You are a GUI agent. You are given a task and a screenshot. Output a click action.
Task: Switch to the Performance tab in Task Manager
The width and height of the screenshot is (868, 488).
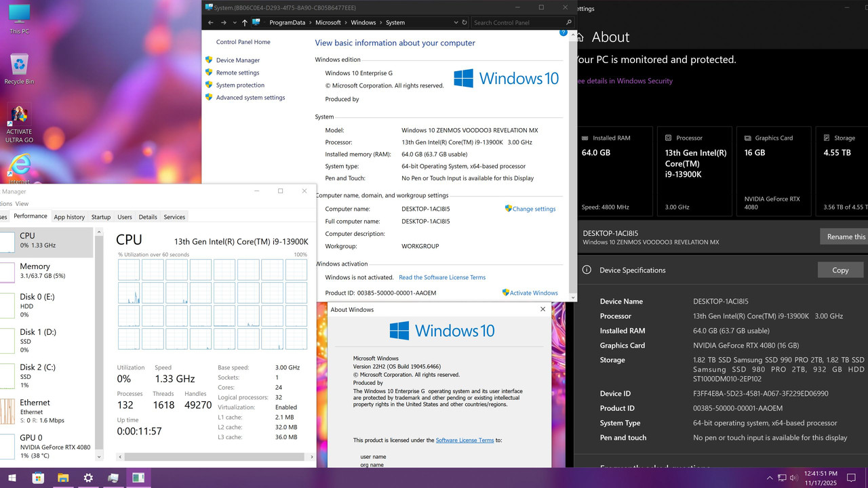pyautogui.click(x=31, y=216)
